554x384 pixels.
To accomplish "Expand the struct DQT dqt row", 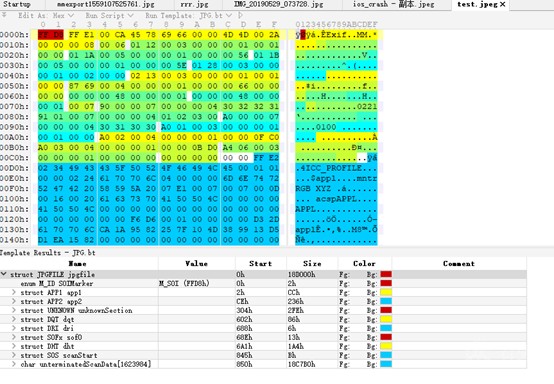I will pyautogui.click(x=14, y=319).
